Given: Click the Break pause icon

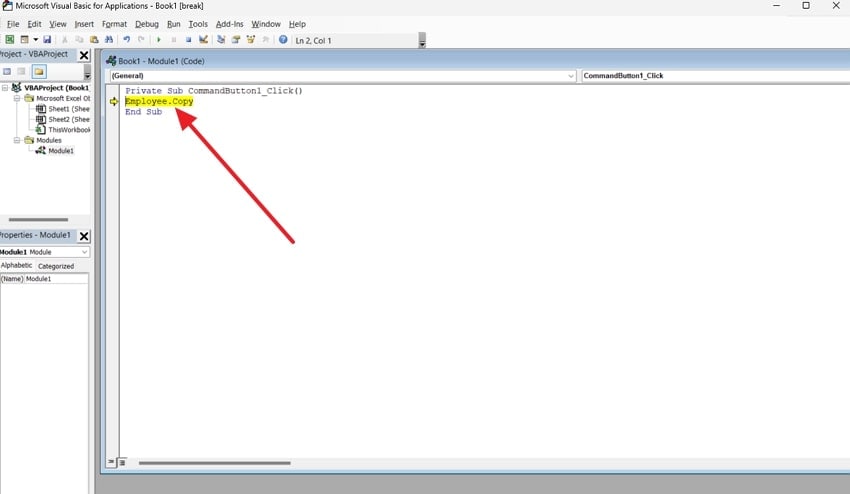Looking at the screenshot, I should (173, 40).
